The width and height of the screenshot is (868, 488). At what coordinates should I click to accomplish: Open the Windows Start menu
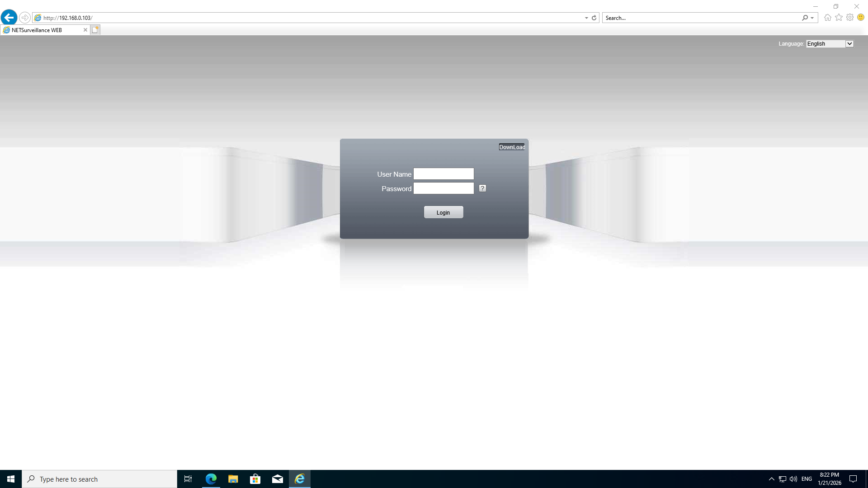coord(11,479)
